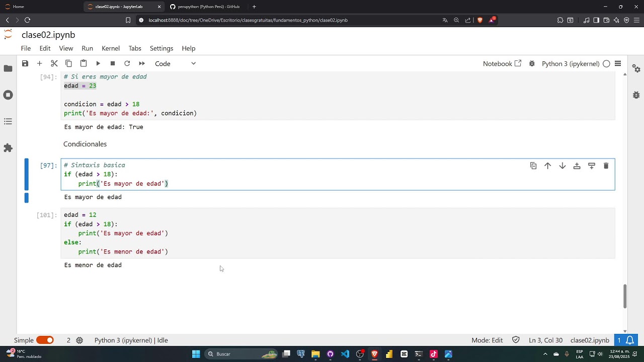
Task: Open the Table of Contents sidebar
Action: point(8,122)
